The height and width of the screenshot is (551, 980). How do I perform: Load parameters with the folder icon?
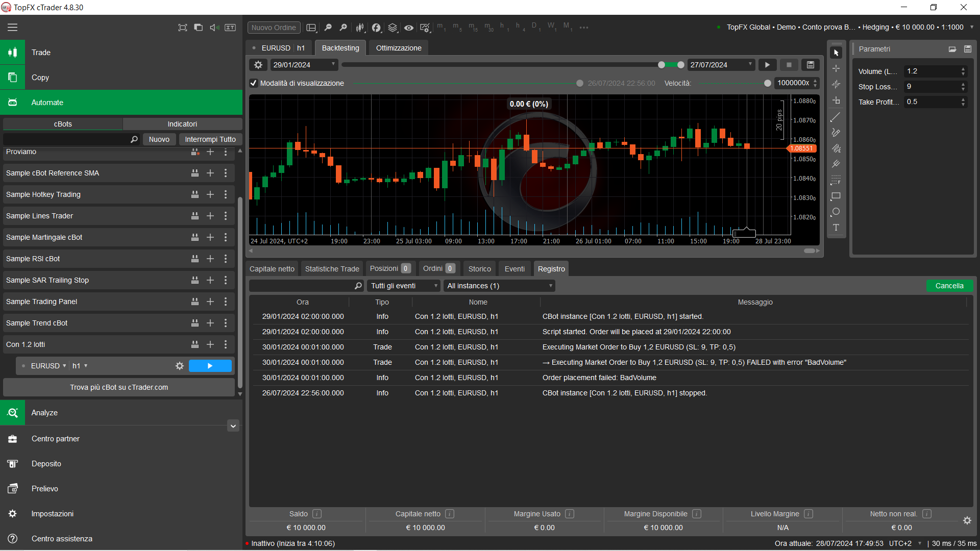pos(952,49)
